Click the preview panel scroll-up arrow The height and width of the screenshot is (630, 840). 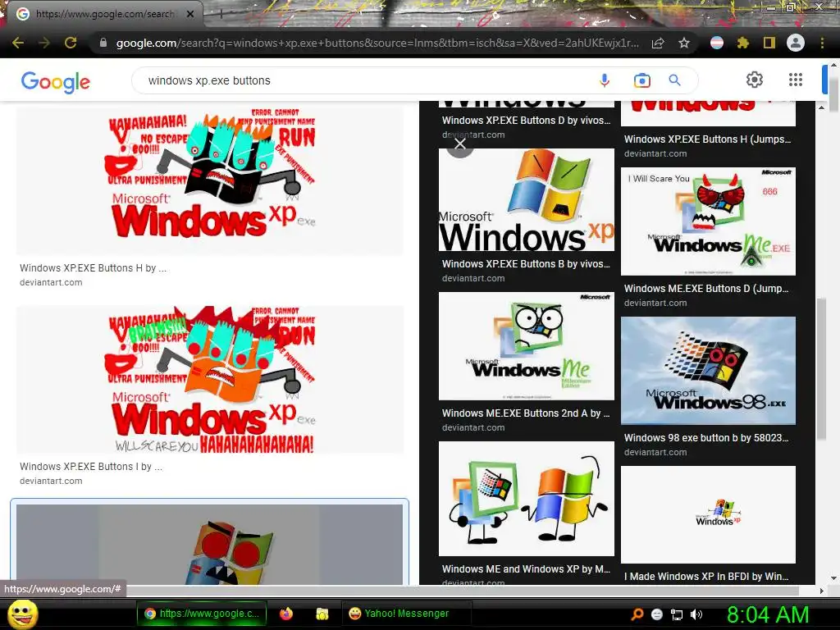coord(822,107)
